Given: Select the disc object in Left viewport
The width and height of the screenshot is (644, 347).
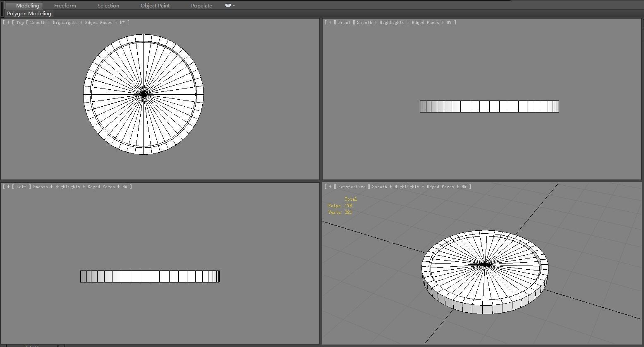Looking at the screenshot, I should 150,277.
